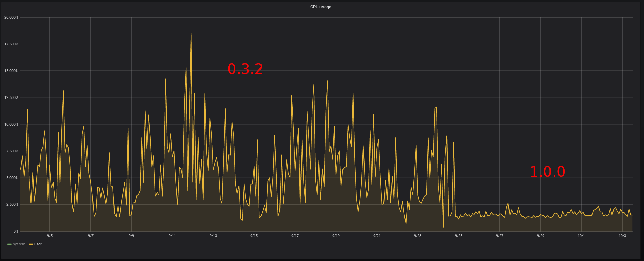Toggle the user series in the legend
The image size is (644, 261).
(x=38, y=244)
